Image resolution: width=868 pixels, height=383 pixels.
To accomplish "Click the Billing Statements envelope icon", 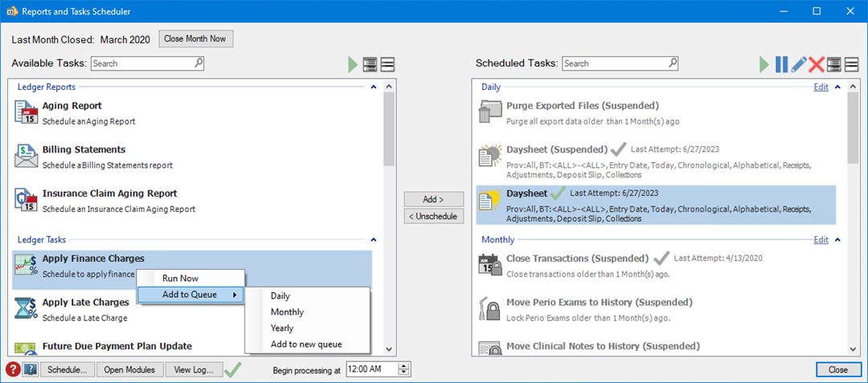I will (27, 156).
